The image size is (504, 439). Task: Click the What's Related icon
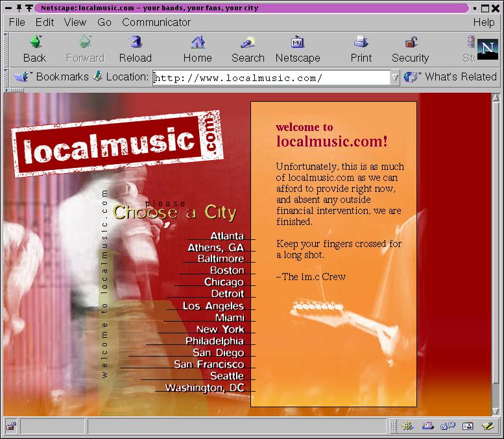tap(411, 77)
